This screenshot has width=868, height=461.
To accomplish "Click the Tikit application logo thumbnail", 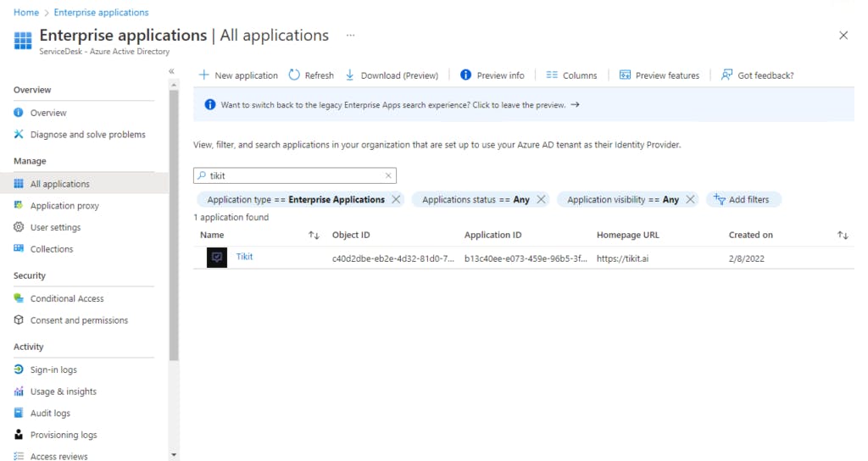I will pos(217,258).
